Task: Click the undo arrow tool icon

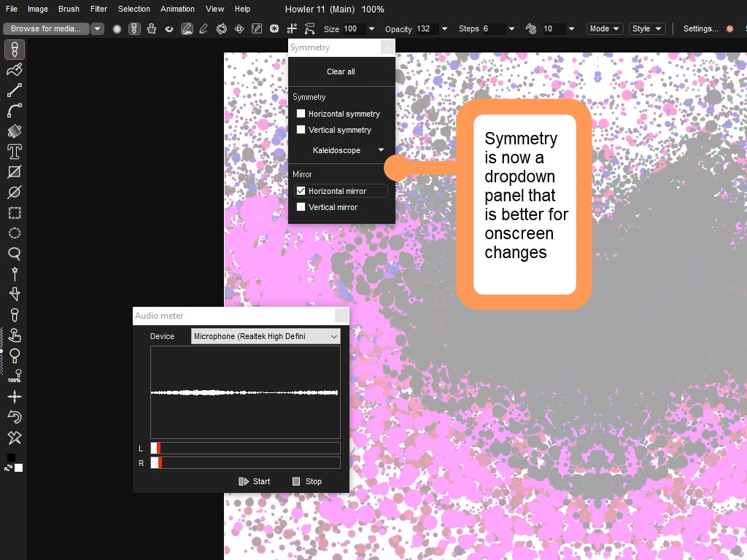Action: 14,417
